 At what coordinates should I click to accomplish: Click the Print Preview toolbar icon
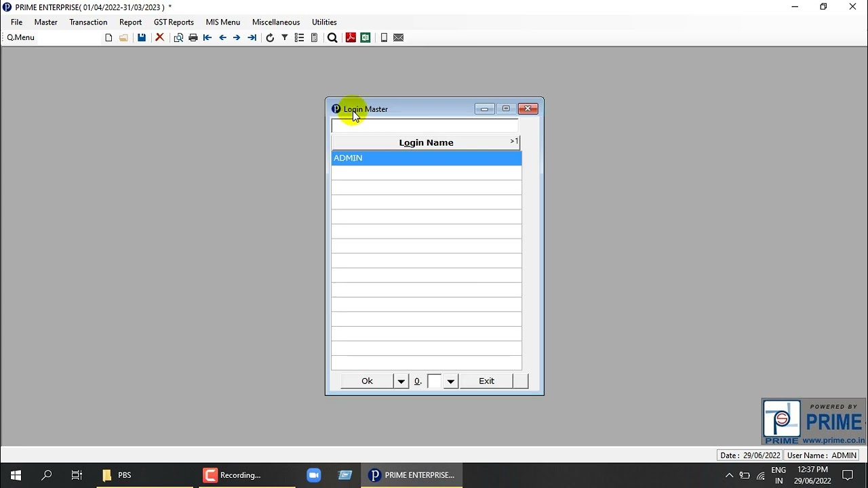178,38
